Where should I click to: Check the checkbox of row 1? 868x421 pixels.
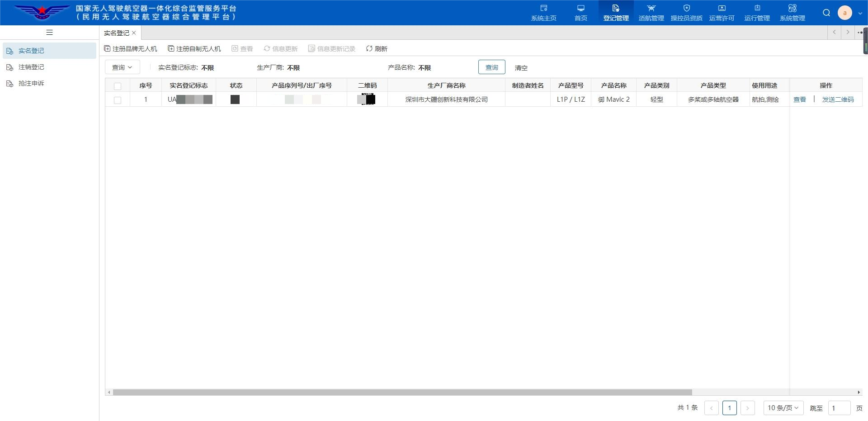click(x=118, y=100)
